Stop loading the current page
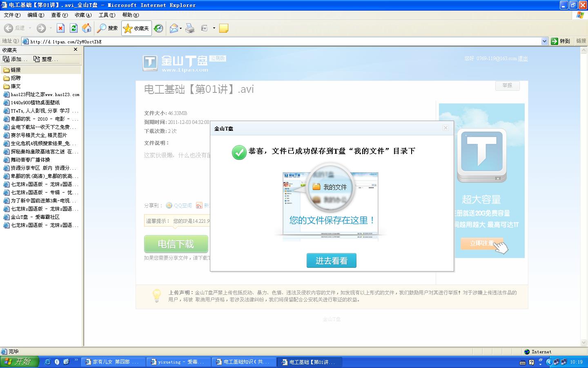The height and width of the screenshot is (368, 588). tap(60, 28)
